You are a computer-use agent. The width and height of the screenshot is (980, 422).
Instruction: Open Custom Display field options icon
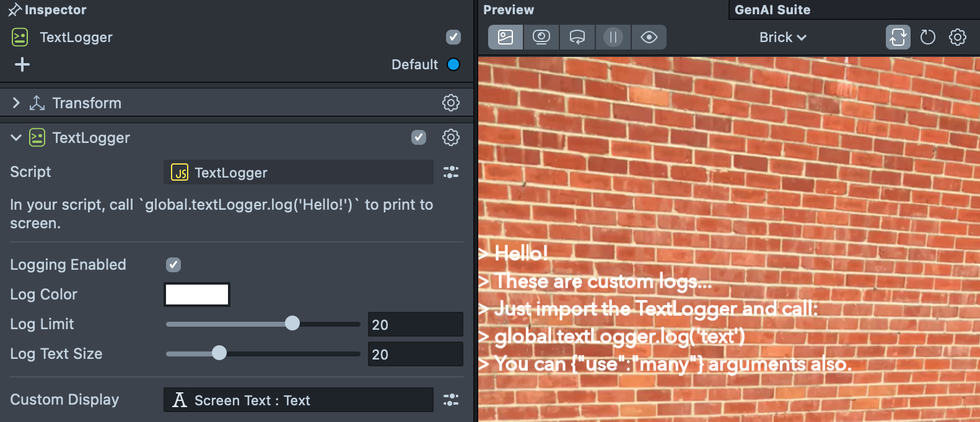(451, 400)
